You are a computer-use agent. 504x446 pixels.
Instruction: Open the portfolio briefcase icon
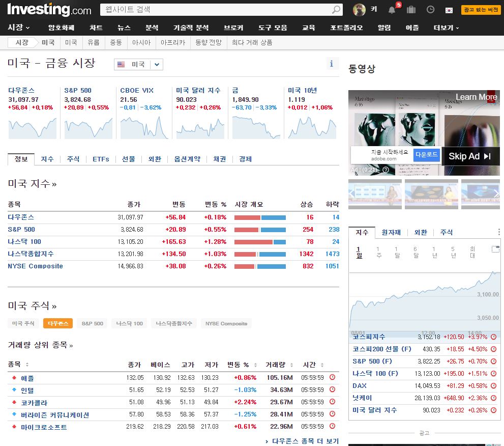coord(411,10)
